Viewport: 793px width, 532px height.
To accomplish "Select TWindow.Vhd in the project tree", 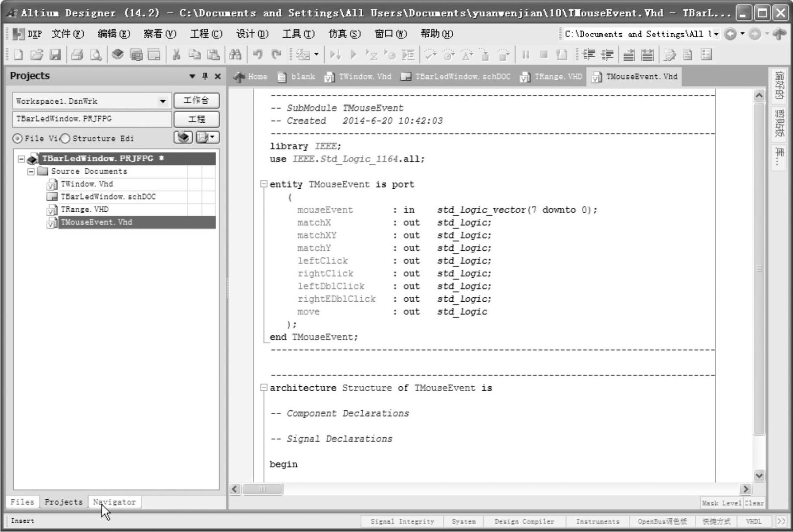I will 87,184.
